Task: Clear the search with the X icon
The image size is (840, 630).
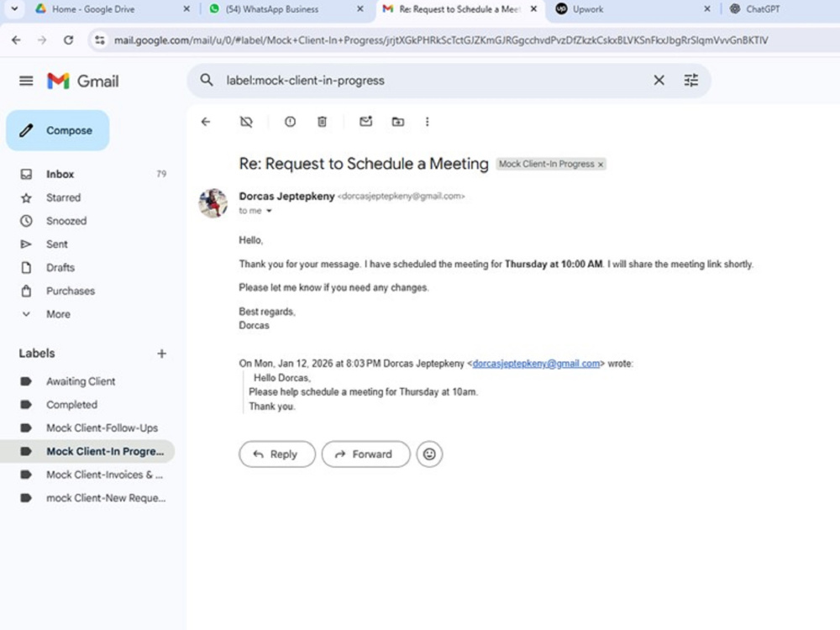Action: point(659,81)
